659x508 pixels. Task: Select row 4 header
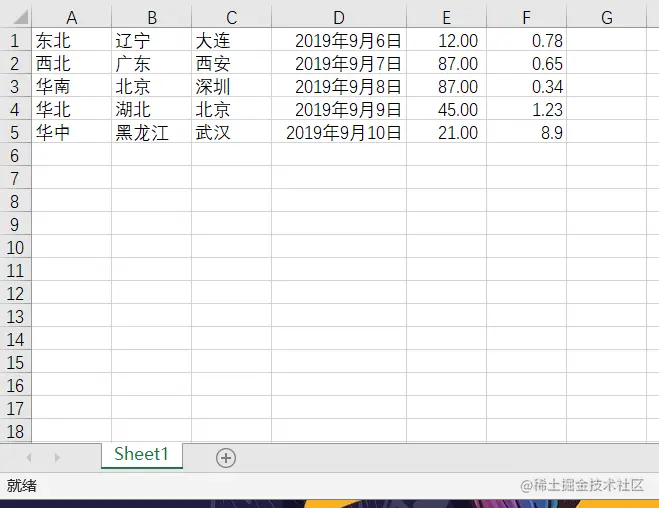pyautogui.click(x=15, y=110)
